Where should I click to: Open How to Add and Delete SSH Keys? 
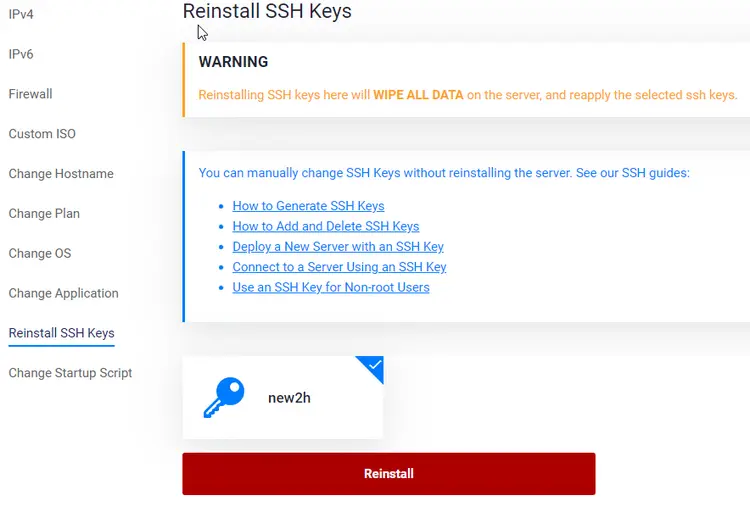pyautogui.click(x=326, y=226)
